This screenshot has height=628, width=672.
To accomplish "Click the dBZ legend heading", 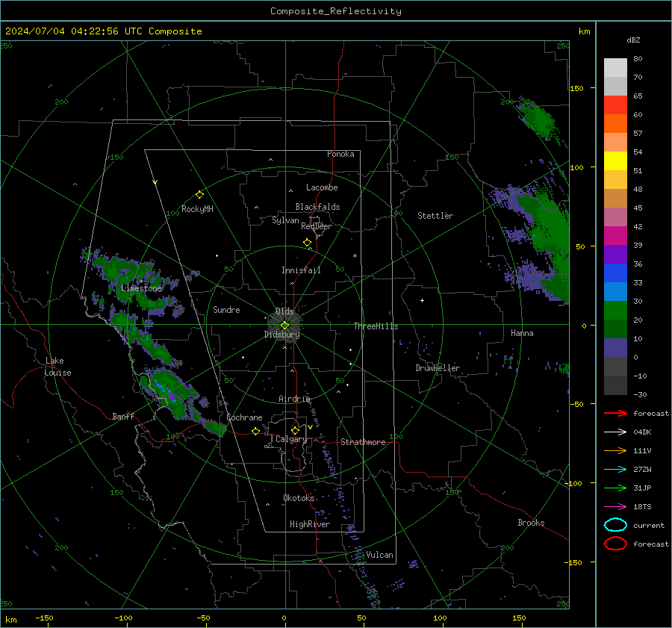I will 633,40.
